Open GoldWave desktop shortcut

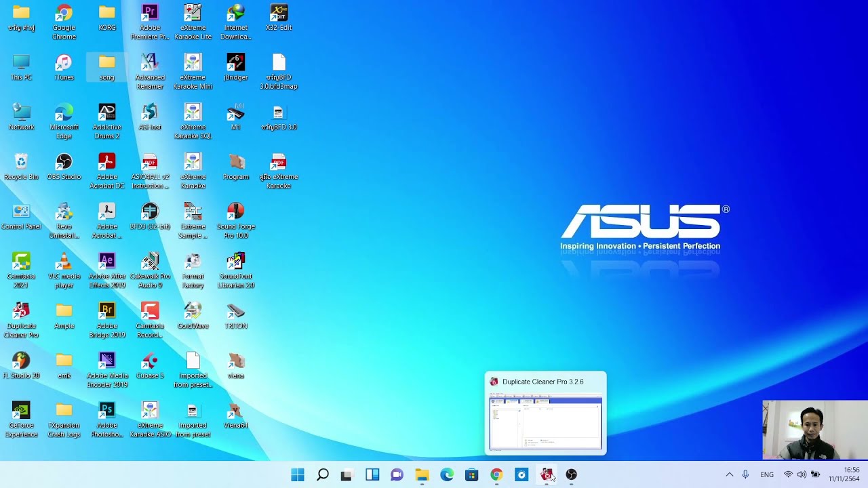pos(193,316)
